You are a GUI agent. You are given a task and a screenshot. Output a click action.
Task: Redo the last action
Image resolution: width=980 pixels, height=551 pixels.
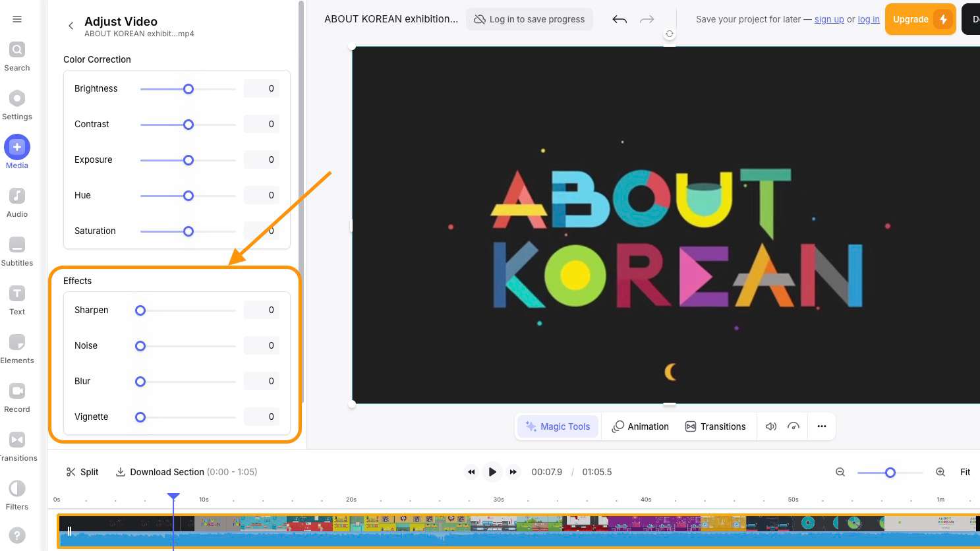(x=647, y=19)
